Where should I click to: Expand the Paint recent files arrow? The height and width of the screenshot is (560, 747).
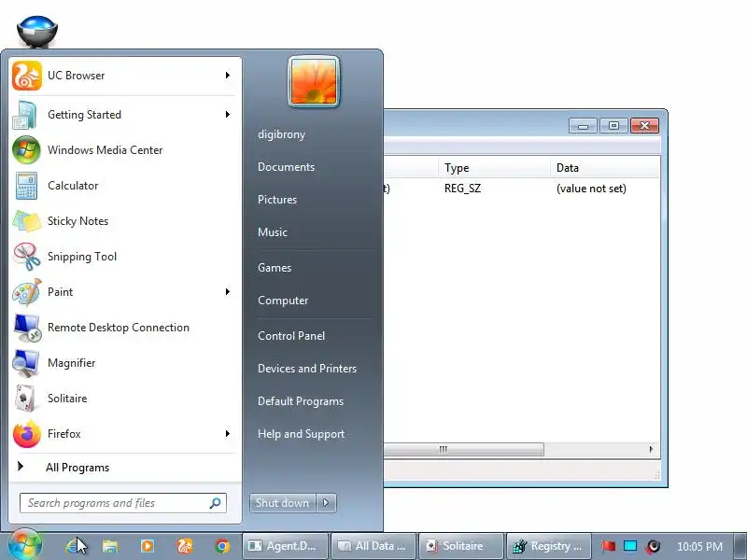(x=228, y=292)
